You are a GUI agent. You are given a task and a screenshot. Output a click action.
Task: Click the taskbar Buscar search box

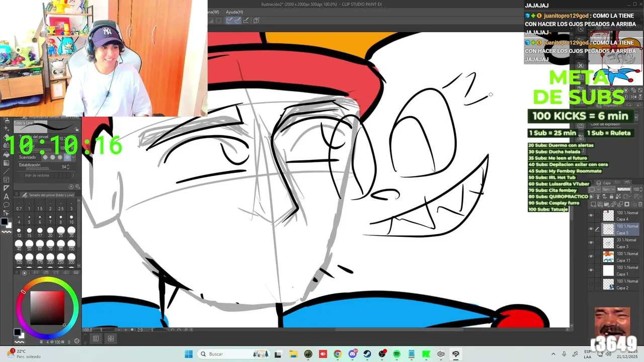pyautogui.click(x=234, y=354)
